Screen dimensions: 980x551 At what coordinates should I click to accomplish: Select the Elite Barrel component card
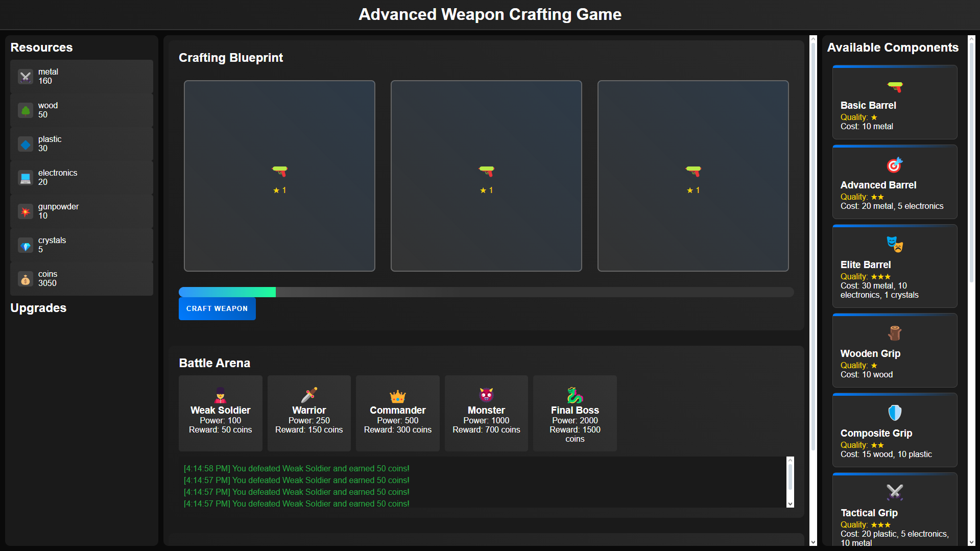895,266
